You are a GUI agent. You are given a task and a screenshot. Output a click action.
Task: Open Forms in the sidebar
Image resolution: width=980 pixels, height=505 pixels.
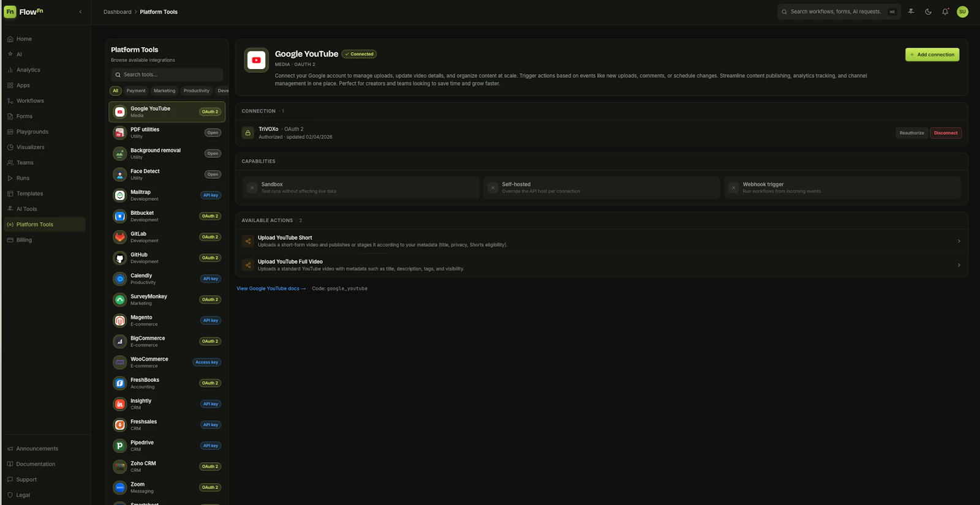pyautogui.click(x=44, y=116)
